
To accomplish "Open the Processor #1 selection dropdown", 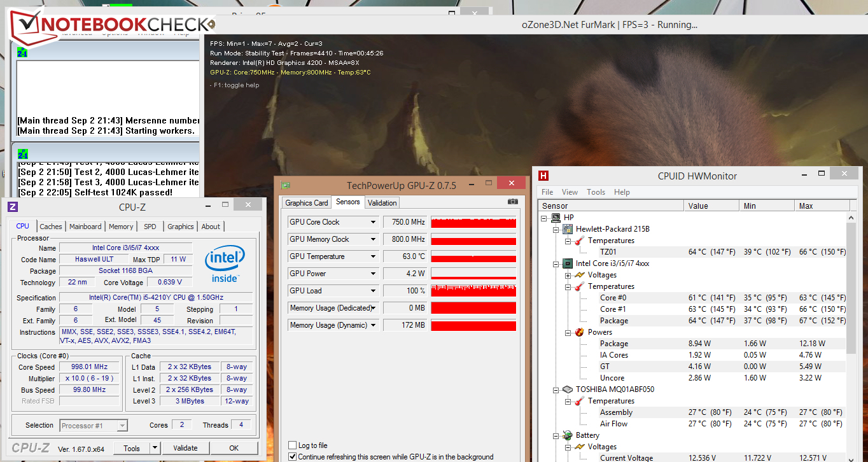I will coord(122,426).
